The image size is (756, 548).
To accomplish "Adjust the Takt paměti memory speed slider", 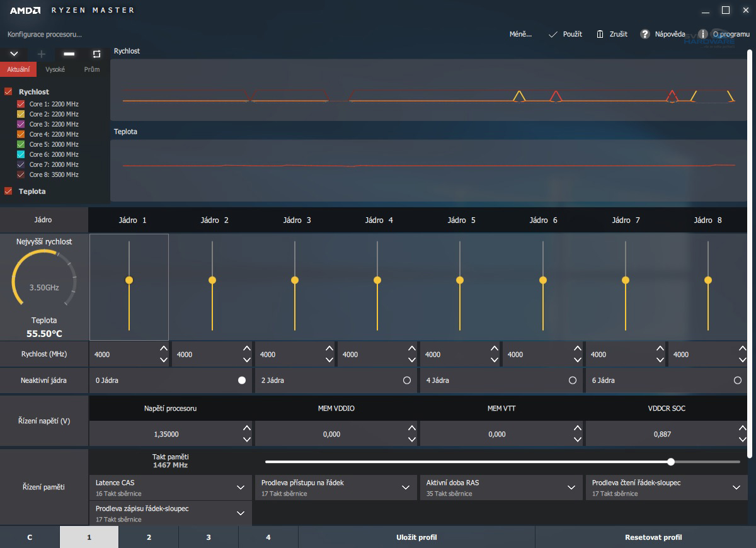I will click(669, 462).
